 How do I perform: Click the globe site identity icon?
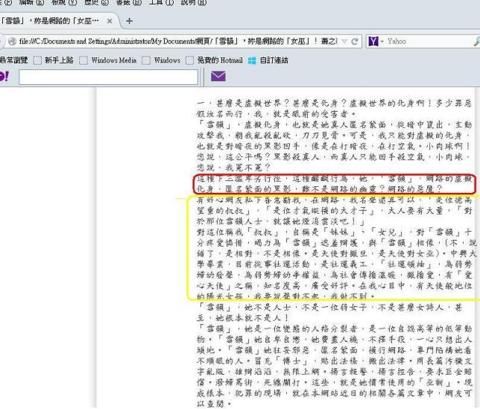12,41
